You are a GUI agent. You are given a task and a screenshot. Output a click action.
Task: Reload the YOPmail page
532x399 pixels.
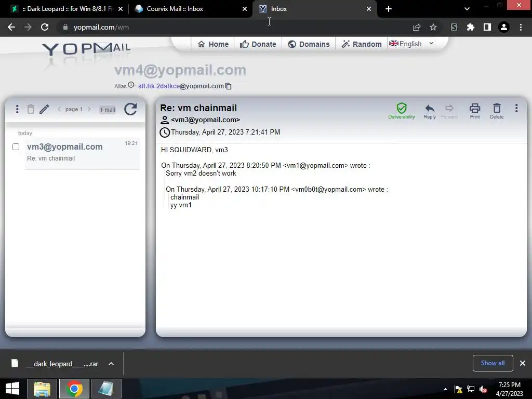45,27
